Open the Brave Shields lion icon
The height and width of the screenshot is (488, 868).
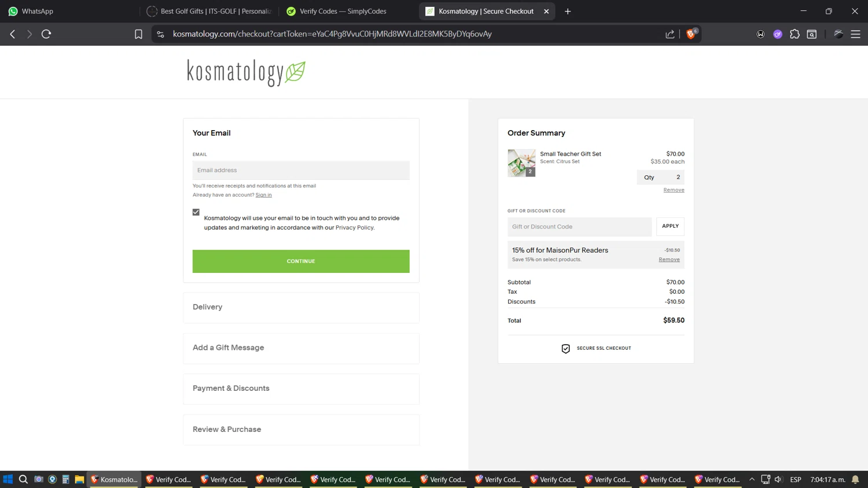click(x=691, y=34)
